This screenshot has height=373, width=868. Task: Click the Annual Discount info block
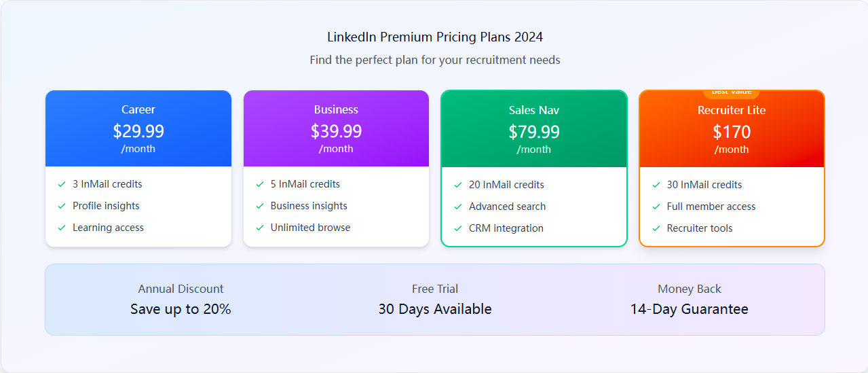tap(181, 300)
